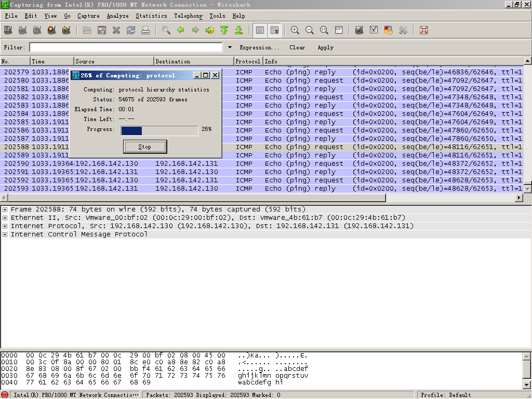Go forward in packet history arrow
Viewport: 532px width, 399px height.
(195, 30)
